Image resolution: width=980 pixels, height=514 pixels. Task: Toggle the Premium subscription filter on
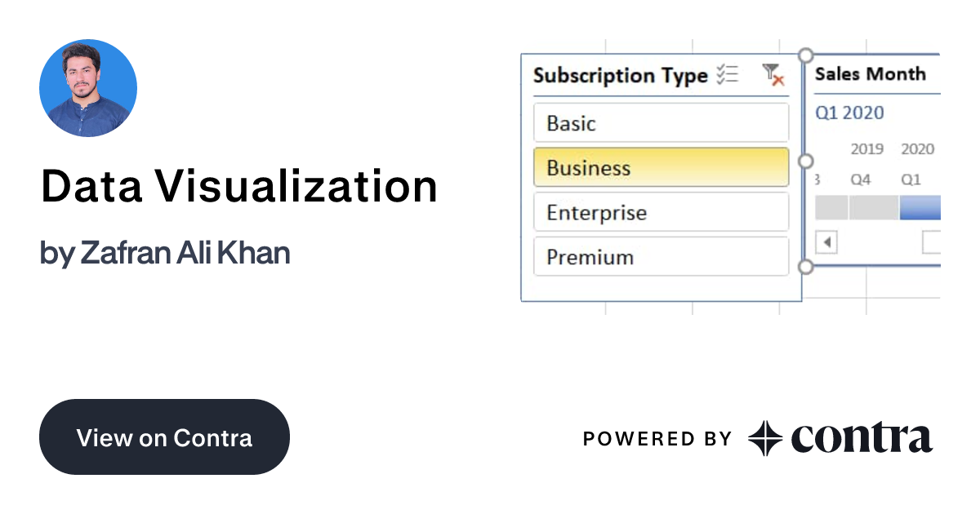click(x=661, y=256)
